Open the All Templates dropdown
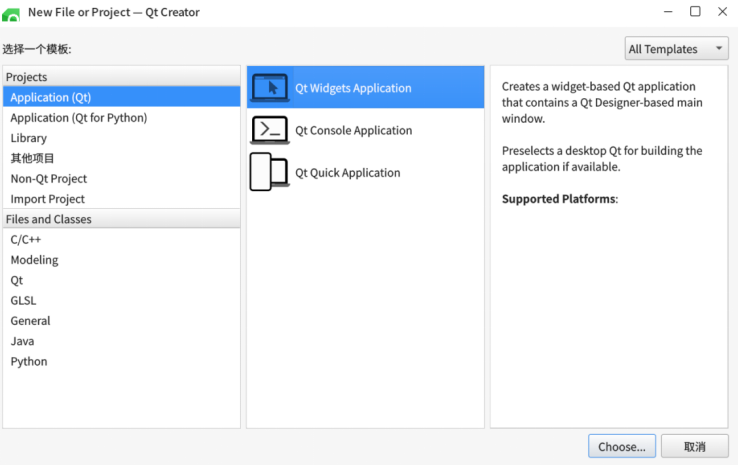 click(676, 49)
